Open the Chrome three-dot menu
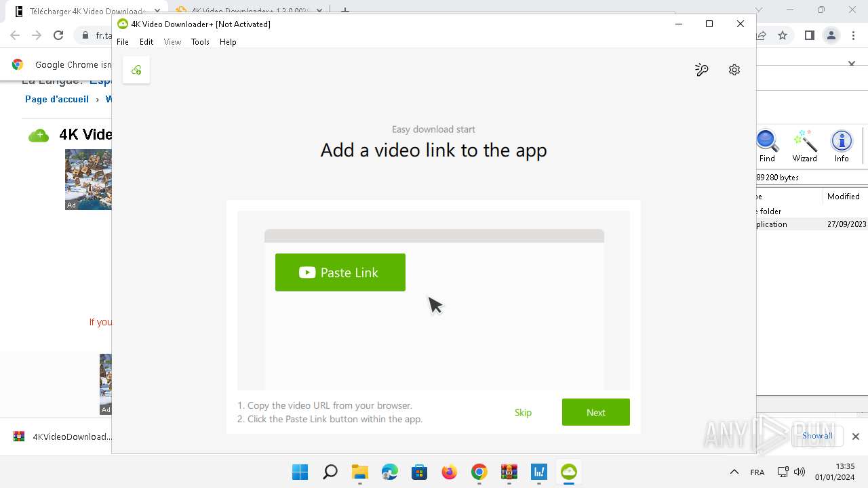Viewport: 868px width, 488px height. [x=852, y=35]
